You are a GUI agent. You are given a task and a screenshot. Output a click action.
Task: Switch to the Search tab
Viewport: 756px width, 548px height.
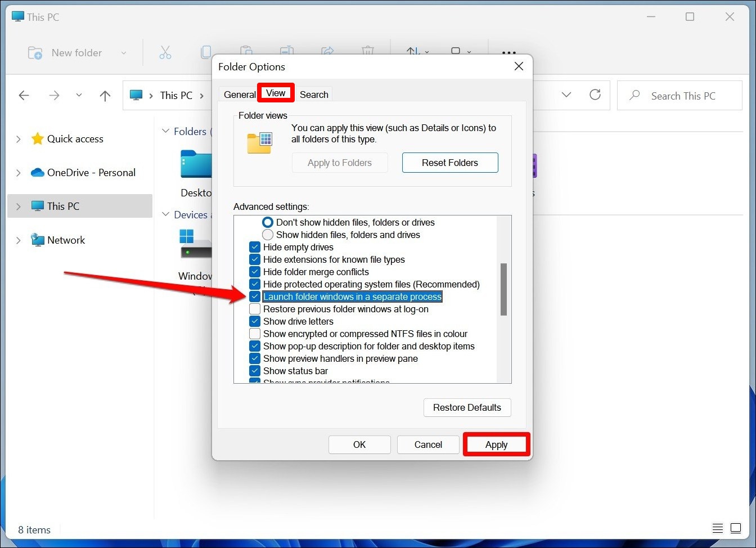tap(314, 95)
